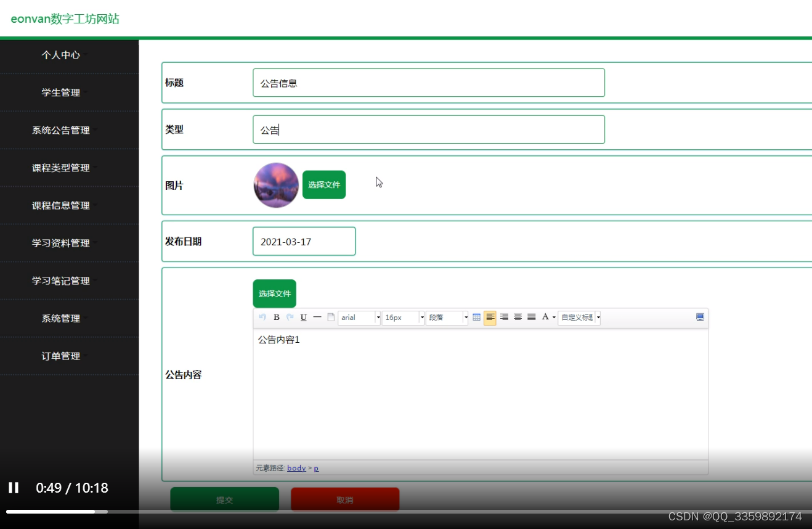Open the font color dropdown arrow
Screen dimensions: 812x529
click(554, 318)
